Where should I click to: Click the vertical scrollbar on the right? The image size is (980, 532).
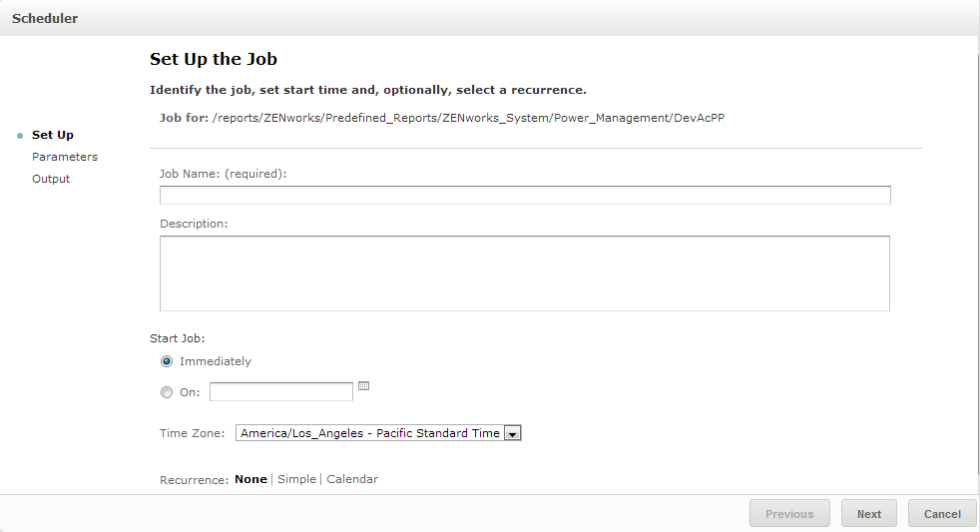[x=977, y=260]
